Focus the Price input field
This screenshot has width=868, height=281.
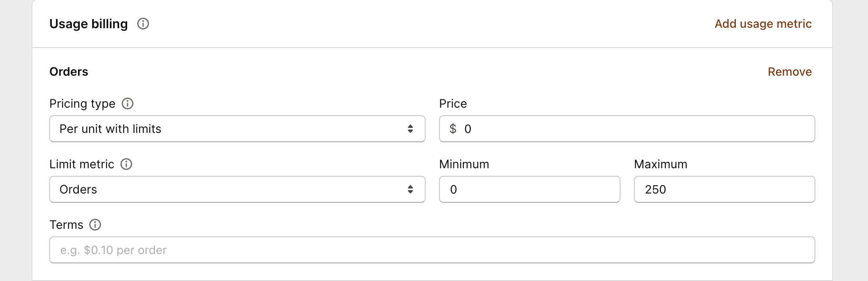coord(631,129)
